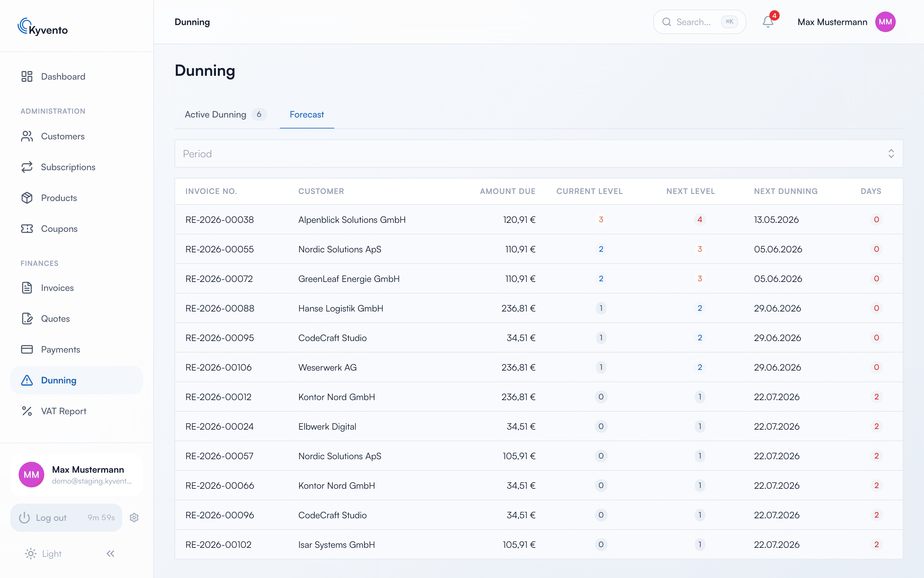
Task: Collapse sidebar with double chevron
Action: coord(110,554)
